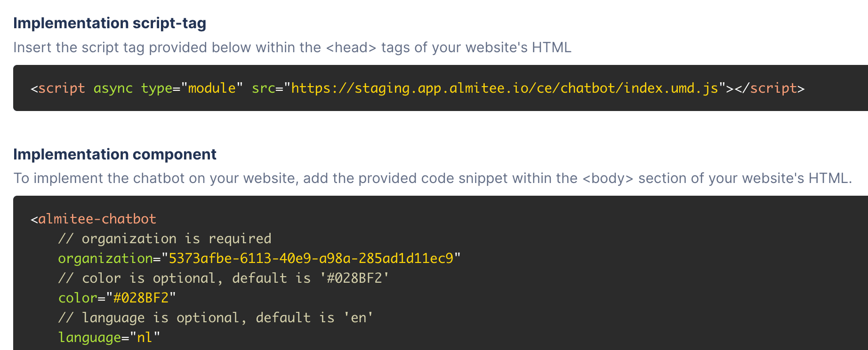This screenshot has height=350, width=868.
Task: Click the organization attribute name
Action: point(105,258)
